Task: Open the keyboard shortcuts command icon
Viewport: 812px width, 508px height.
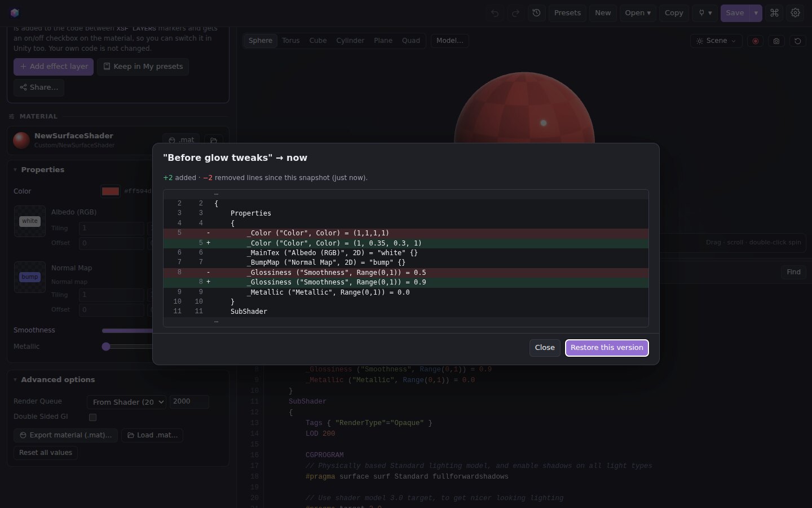Action: (x=774, y=13)
